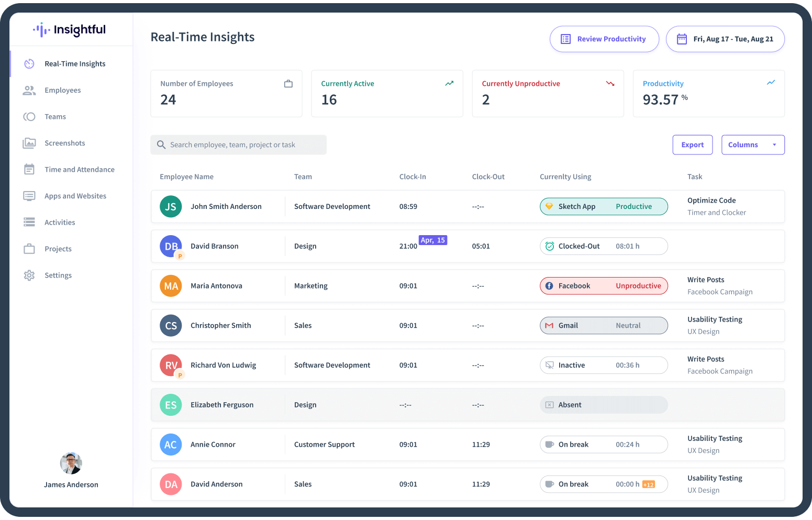Expand the +12 badge in David Anderson's row
The image size is (812, 520).
tap(649, 484)
